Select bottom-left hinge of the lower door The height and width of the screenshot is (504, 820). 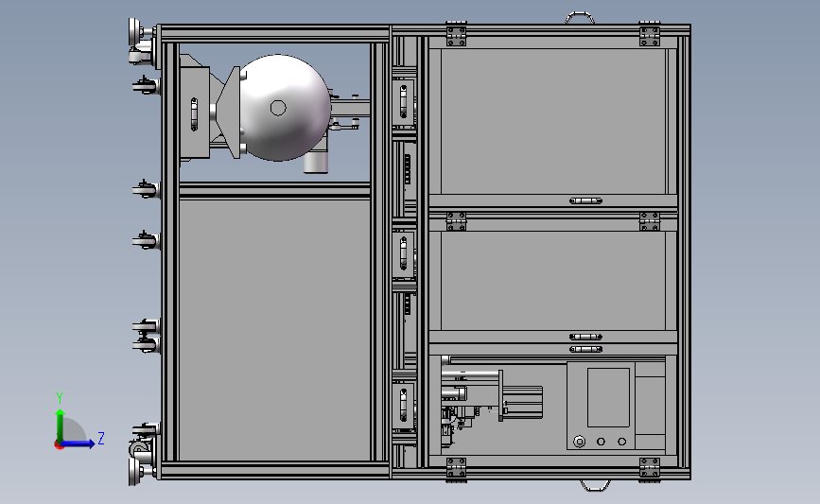[x=456, y=468]
